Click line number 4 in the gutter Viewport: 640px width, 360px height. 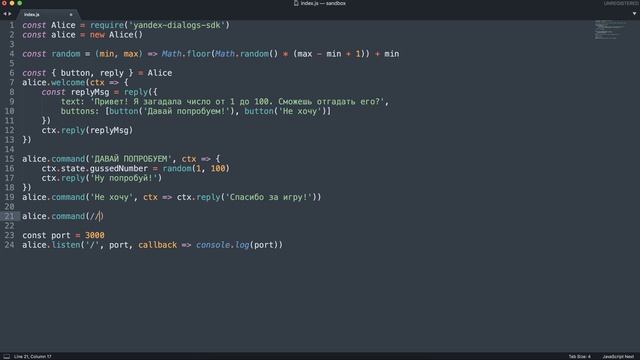12,54
